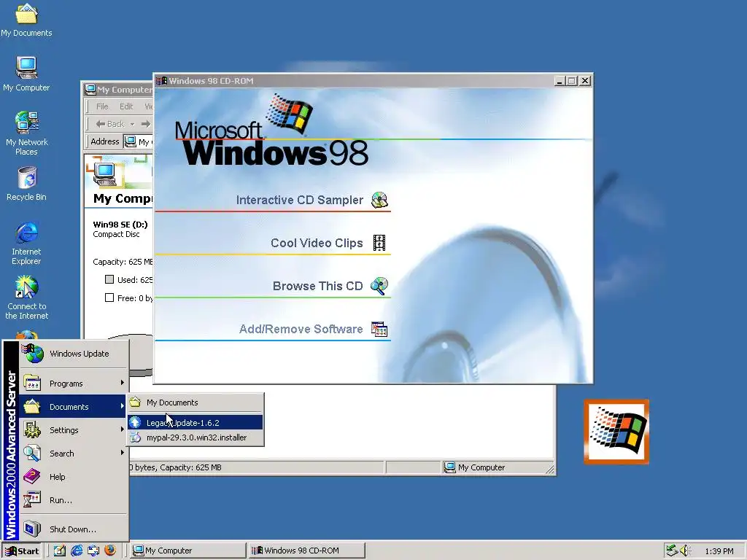Click the Windows flag icon on desktop
747x560 pixels.
pos(616,432)
